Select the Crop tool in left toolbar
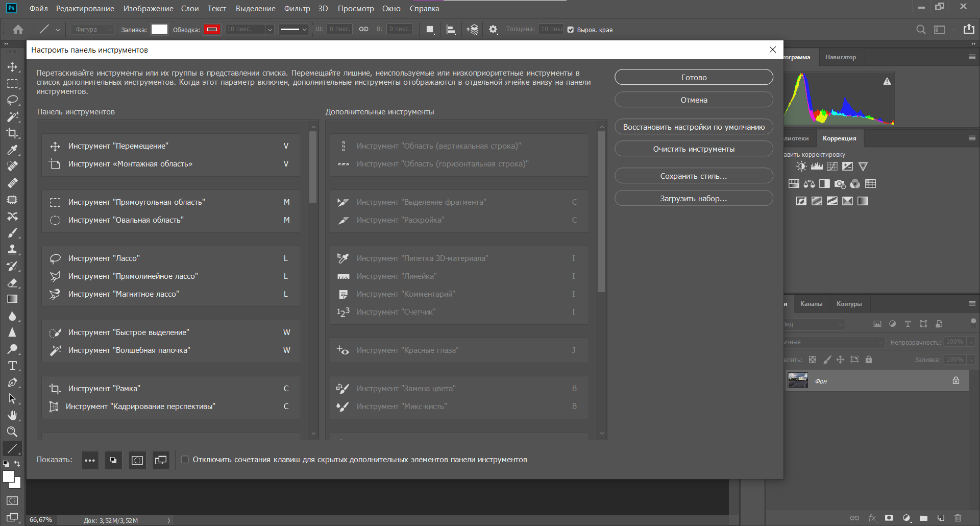980x526 pixels. pos(12,133)
